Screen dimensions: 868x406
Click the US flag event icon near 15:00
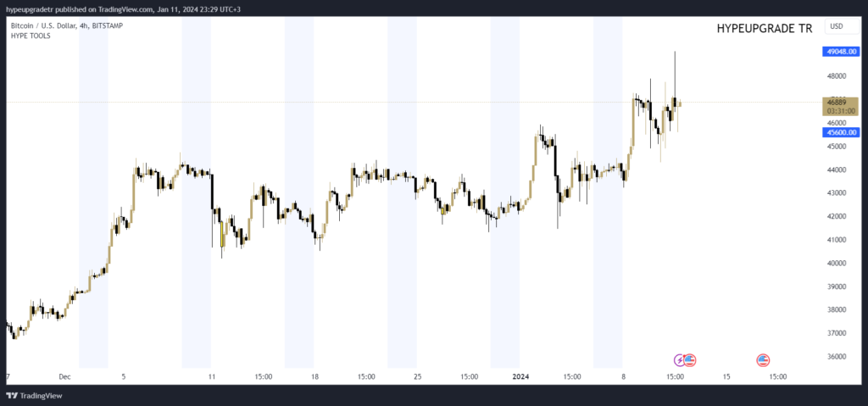pyautogui.click(x=690, y=360)
